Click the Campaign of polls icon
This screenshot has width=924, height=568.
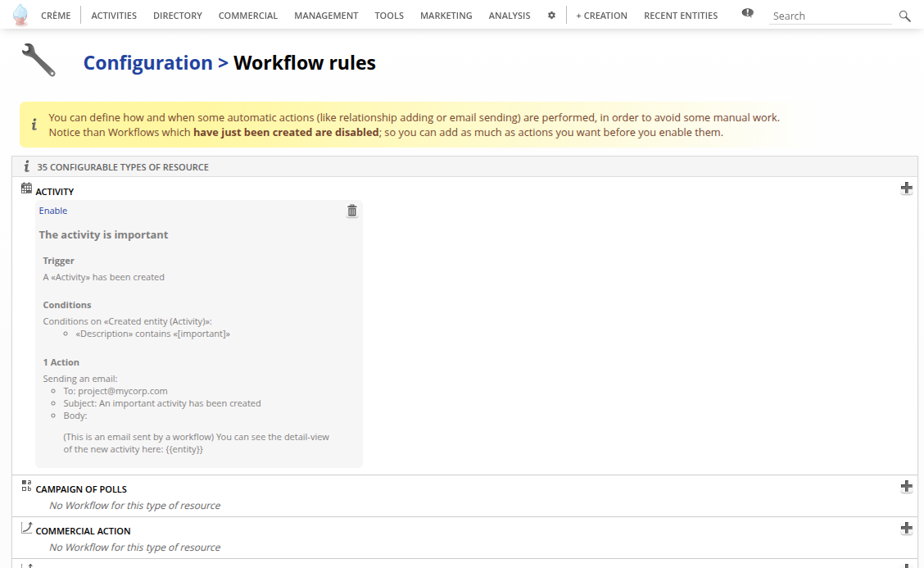coord(26,485)
